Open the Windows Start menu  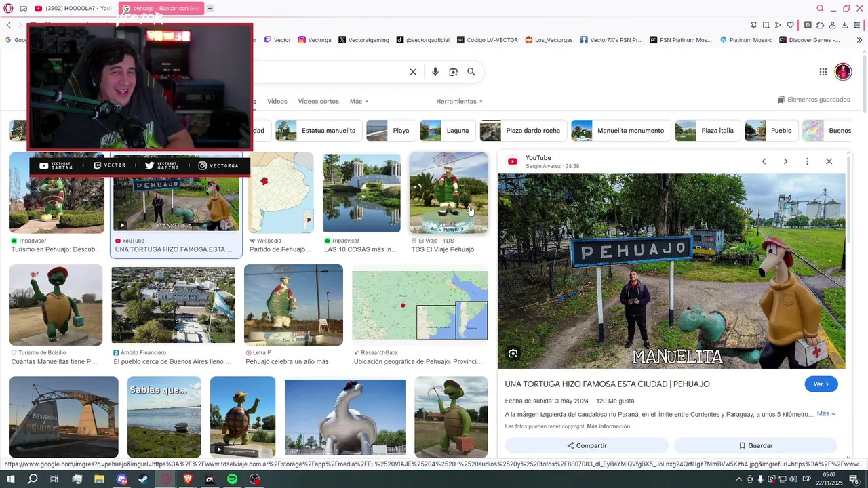point(10,479)
